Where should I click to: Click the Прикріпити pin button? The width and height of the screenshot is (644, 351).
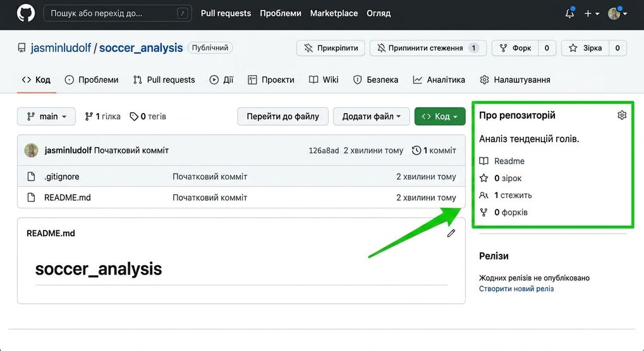pos(331,48)
